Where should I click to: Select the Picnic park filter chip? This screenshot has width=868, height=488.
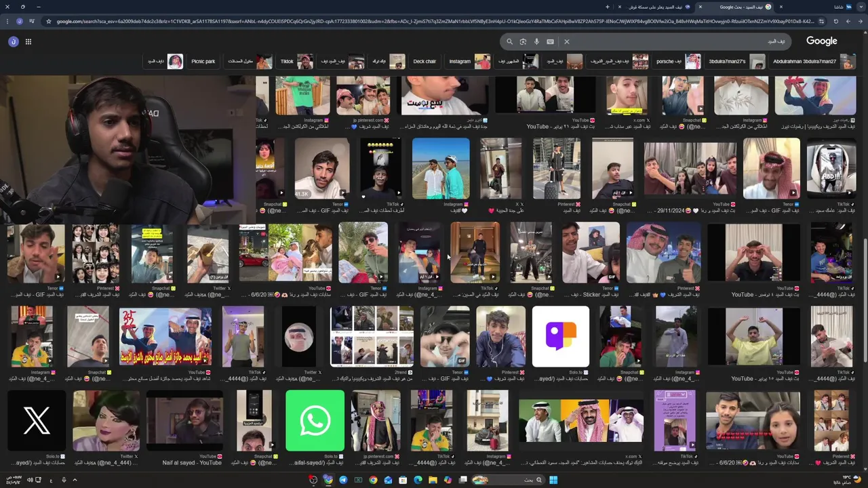(x=203, y=62)
